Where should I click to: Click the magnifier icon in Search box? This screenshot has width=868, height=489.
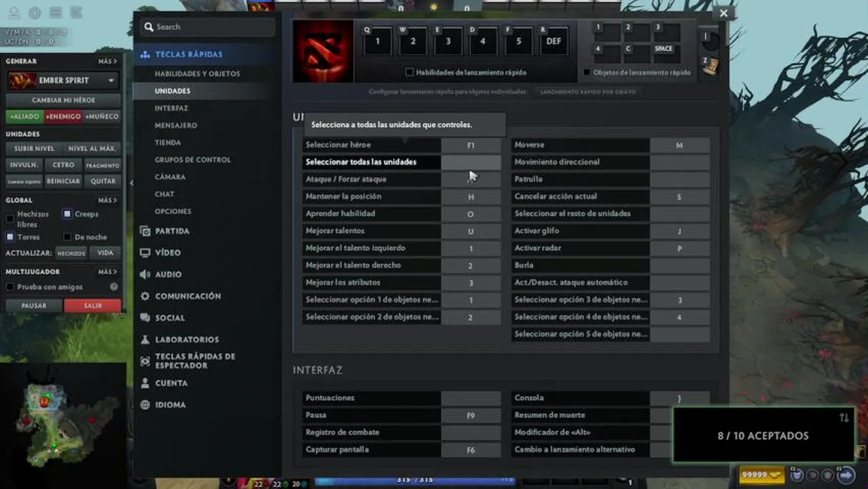149,27
